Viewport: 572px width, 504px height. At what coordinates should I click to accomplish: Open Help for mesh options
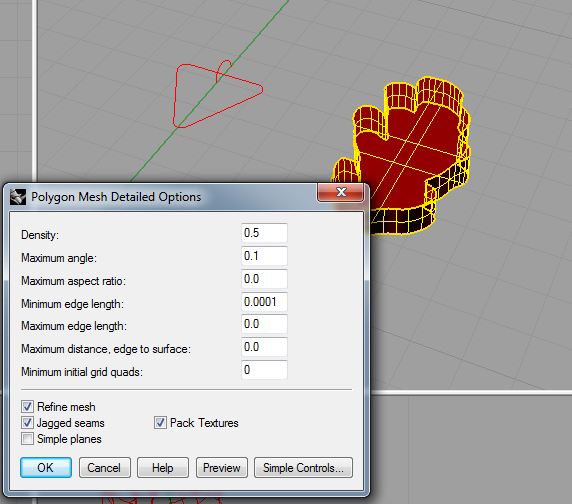coord(163,468)
